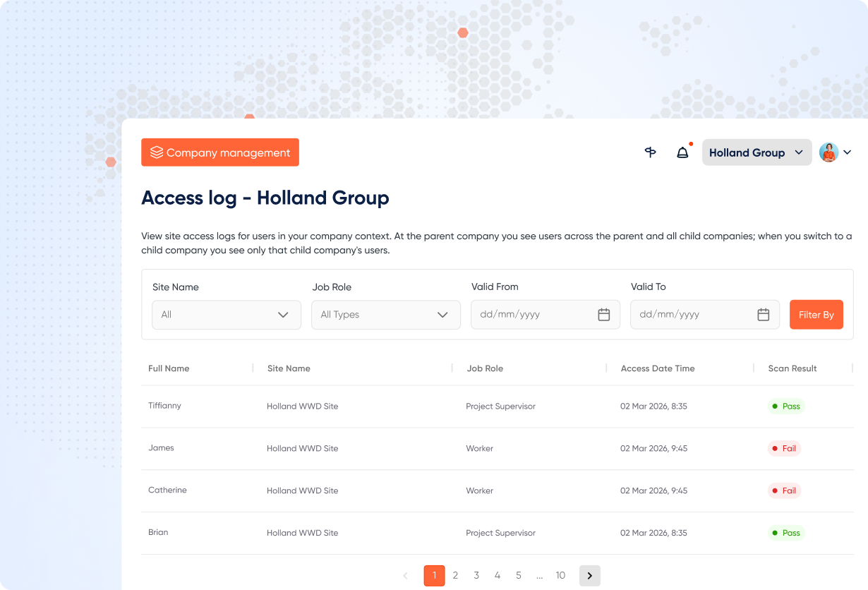Open the Holland Group company switcher
868x590 pixels.
pyautogui.click(x=757, y=152)
